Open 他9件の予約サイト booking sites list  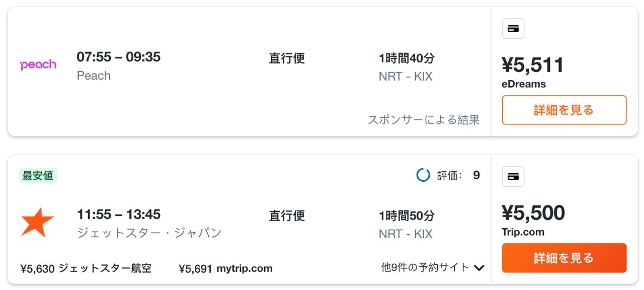click(x=433, y=268)
